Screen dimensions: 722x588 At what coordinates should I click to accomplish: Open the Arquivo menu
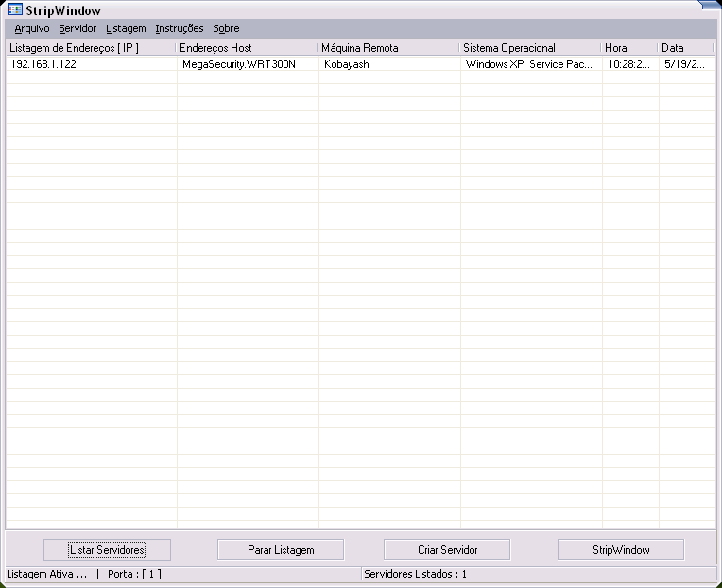coord(32,29)
